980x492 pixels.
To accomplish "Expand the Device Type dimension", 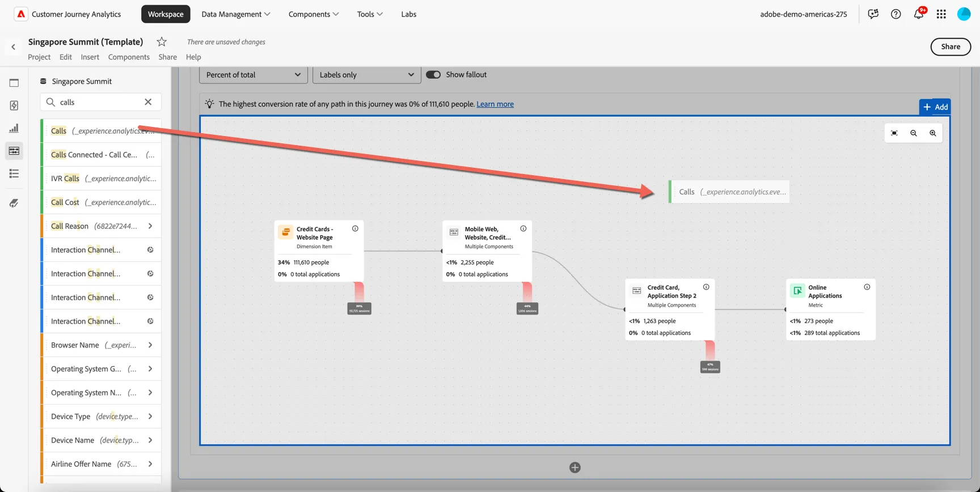I will 150,417.
